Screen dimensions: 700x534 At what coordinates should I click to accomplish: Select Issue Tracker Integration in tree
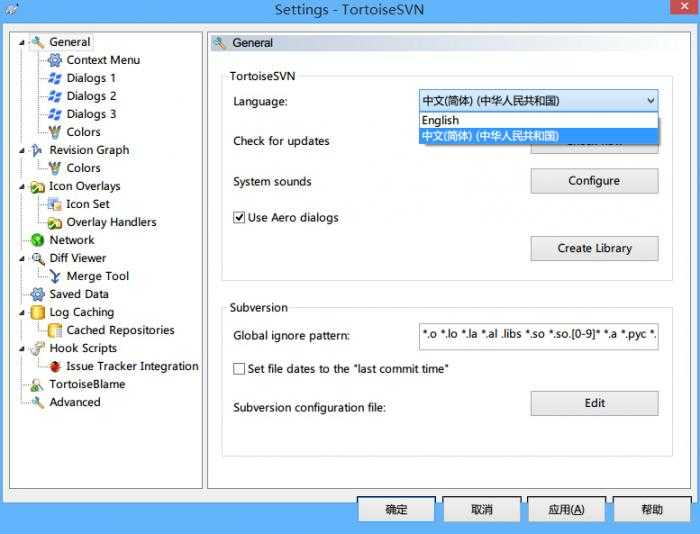132,366
